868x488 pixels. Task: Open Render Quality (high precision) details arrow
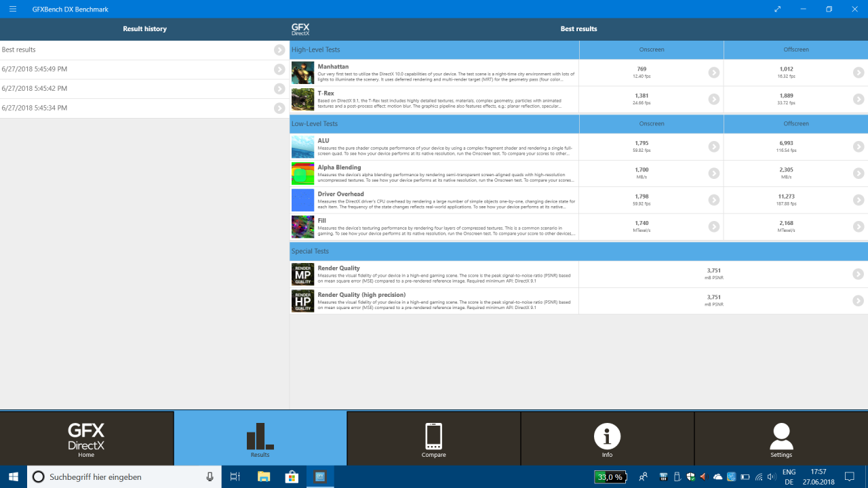(x=859, y=300)
